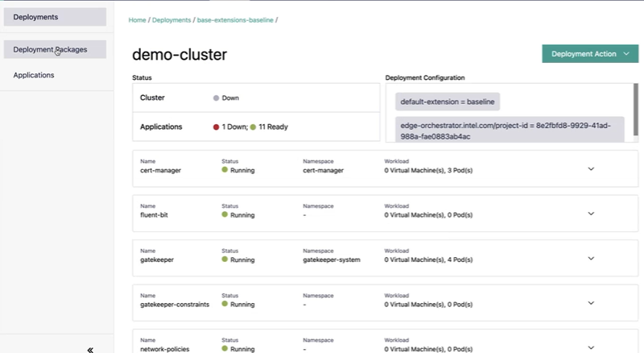Navigate to Deployments breadcrumb link
The height and width of the screenshot is (353, 644).
tap(173, 19)
